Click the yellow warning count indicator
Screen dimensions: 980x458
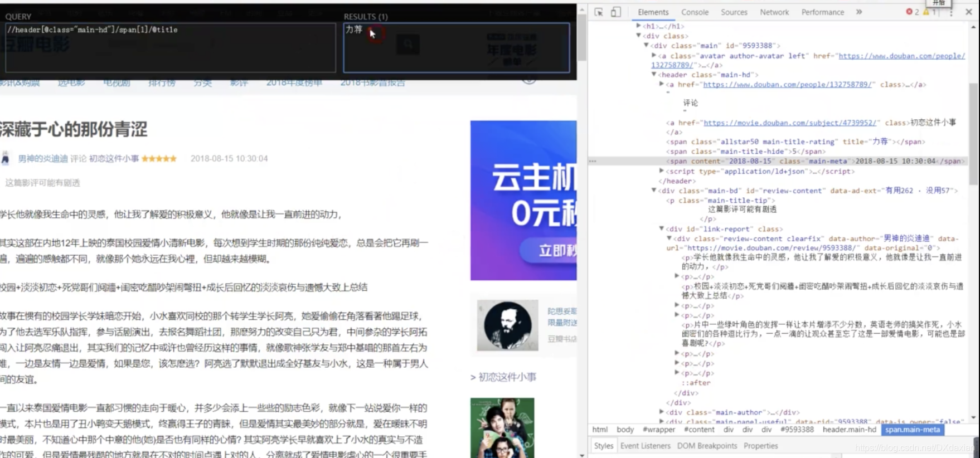(x=929, y=12)
